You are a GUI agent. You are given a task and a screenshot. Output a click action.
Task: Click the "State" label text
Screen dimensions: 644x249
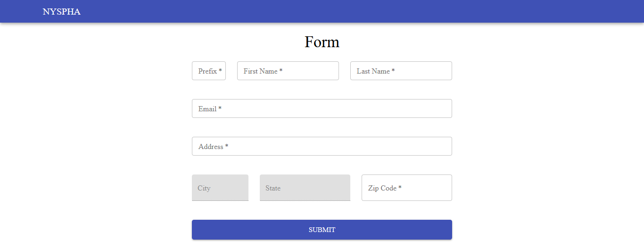point(273,188)
